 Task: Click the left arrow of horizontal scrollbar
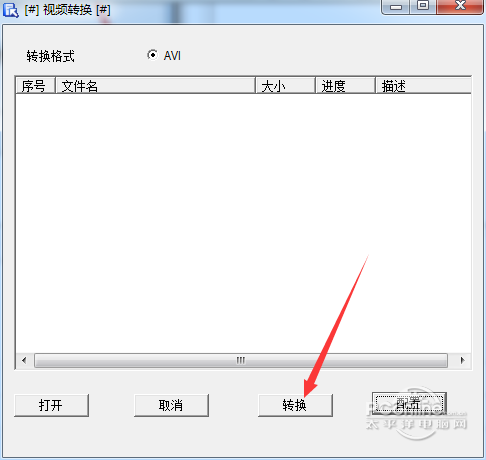pyautogui.click(x=24, y=360)
